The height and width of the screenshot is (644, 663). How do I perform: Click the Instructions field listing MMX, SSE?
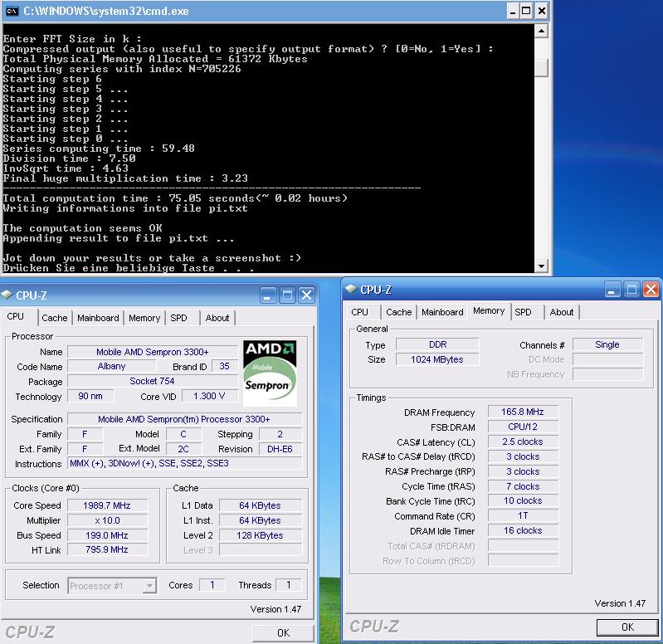coord(185,463)
